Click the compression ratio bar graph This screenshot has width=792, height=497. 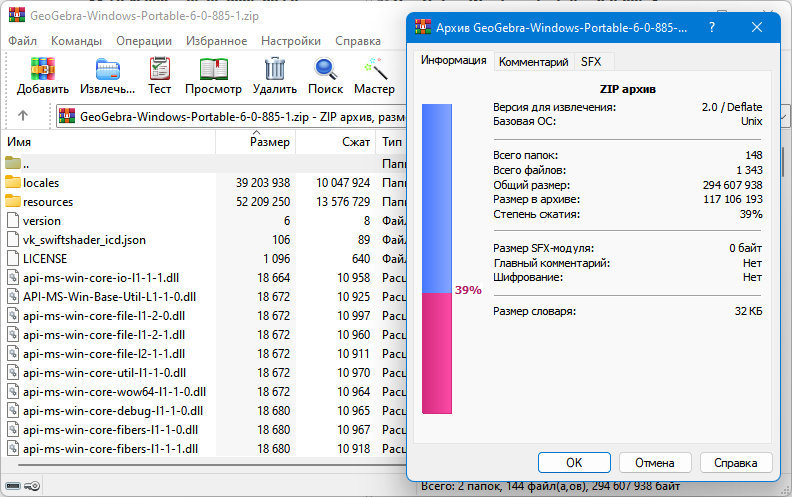pyautogui.click(x=437, y=259)
